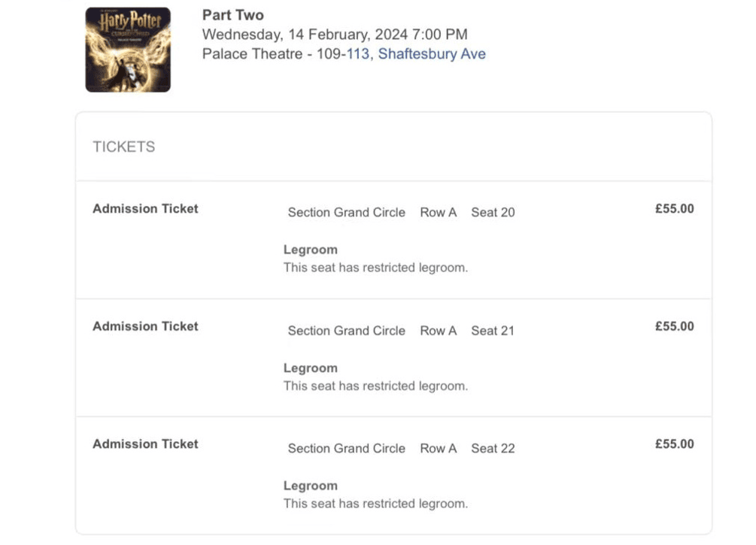Screen dimensions: 756x545
Task: Select the Seat 22 seat detail text
Action: [493, 449]
